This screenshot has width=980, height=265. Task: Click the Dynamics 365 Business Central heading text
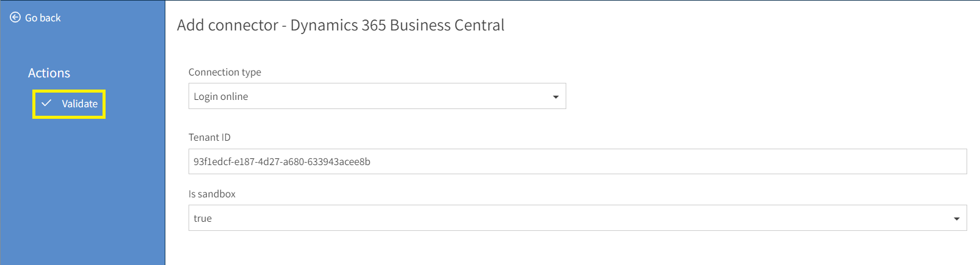tap(397, 25)
